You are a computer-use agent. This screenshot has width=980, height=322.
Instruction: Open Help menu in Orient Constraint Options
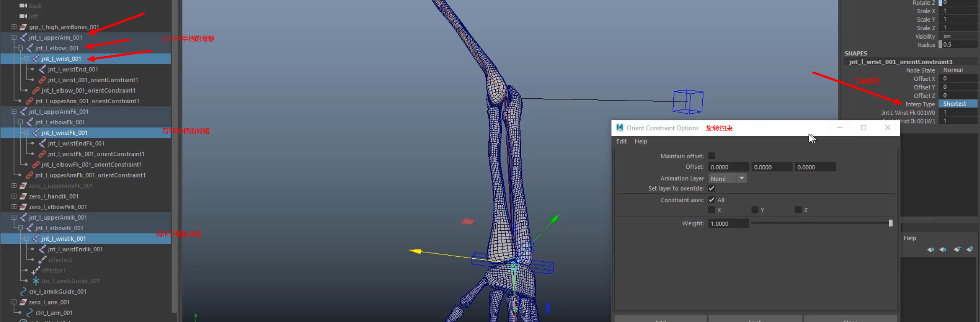(640, 141)
